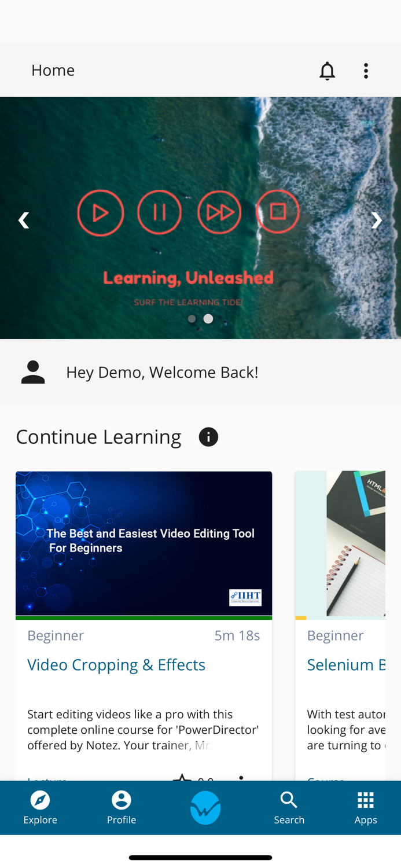Switch to the Search tab

click(289, 808)
